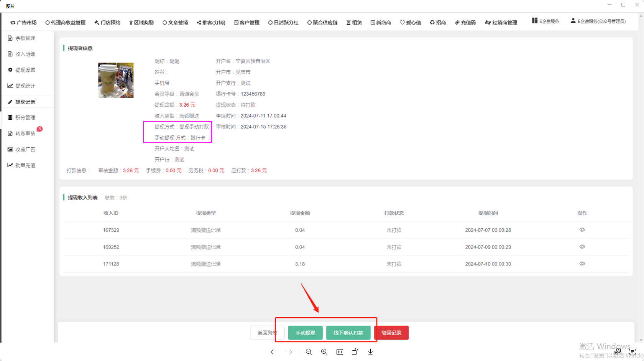Open the E企盈服务 apps menu
This screenshot has height=361, width=644.
point(545,21)
